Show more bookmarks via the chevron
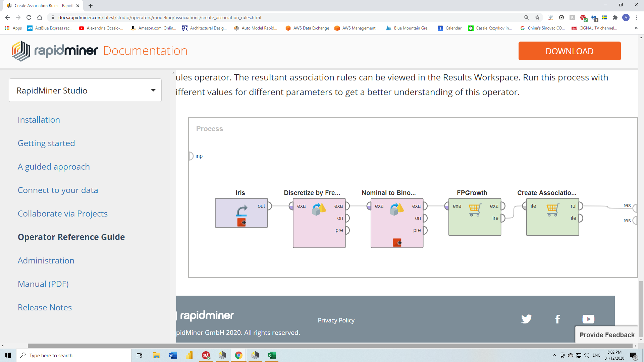 pos(636,28)
